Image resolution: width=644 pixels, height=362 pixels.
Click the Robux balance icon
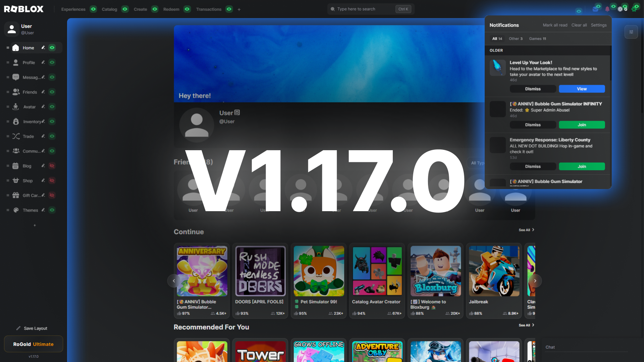620,9
